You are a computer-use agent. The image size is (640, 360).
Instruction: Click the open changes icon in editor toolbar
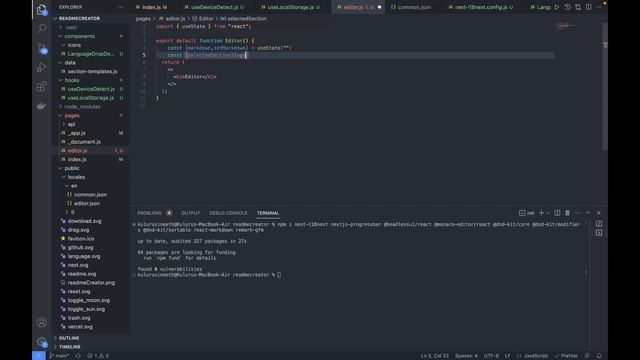coord(578,7)
